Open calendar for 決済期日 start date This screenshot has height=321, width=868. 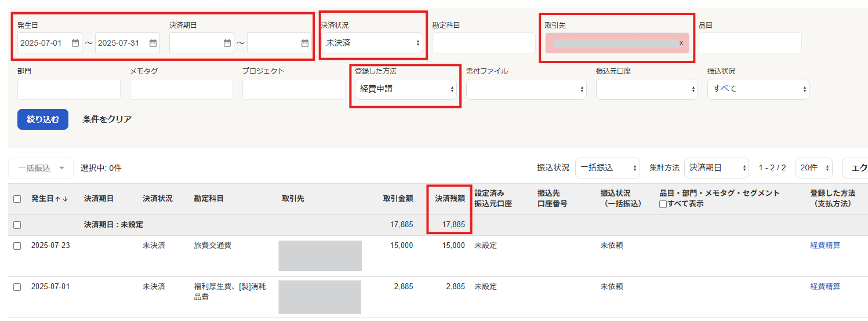[227, 43]
